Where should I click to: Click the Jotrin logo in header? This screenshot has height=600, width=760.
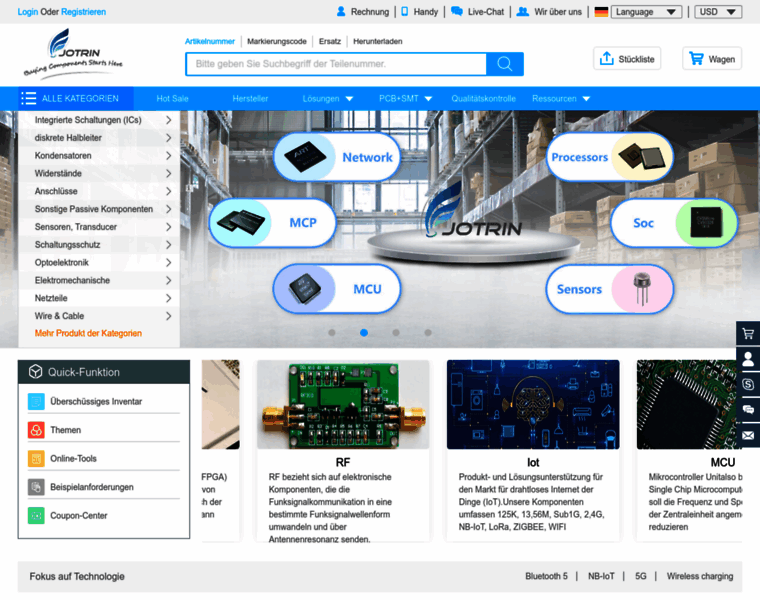pyautogui.click(x=73, y=52)
